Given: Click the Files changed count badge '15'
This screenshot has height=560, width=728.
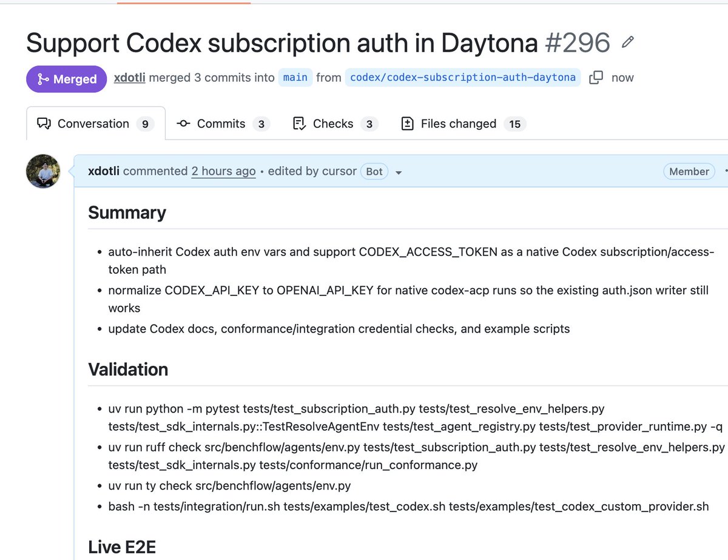Looking at the screenshot, I should [x=514, y=124].
